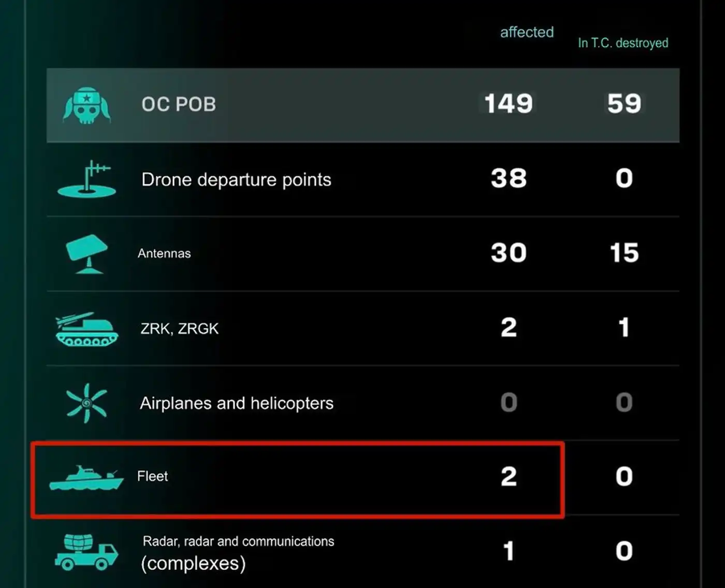Select the Fleet row label
725x588 pixels.
152,476
